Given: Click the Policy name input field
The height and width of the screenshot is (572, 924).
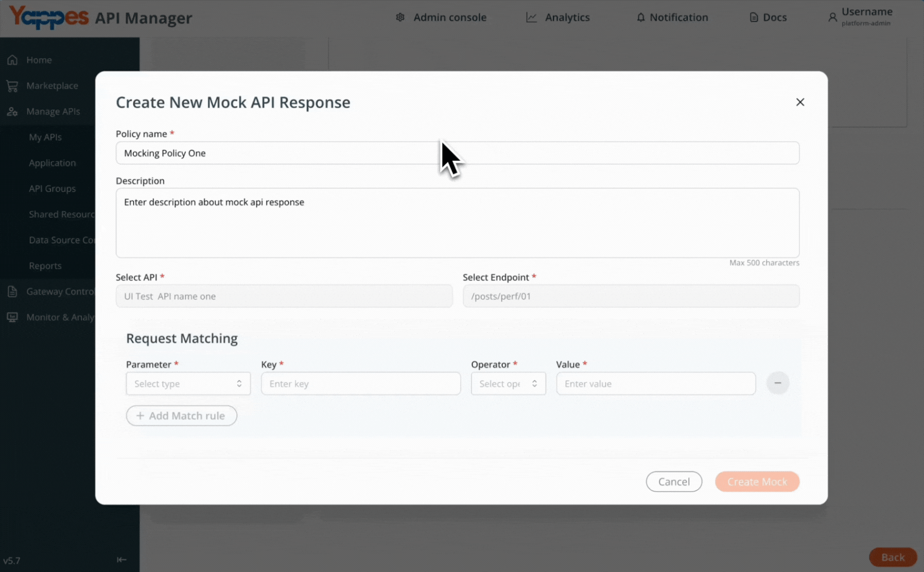Looking at the screenshot, I should (457, 153).
